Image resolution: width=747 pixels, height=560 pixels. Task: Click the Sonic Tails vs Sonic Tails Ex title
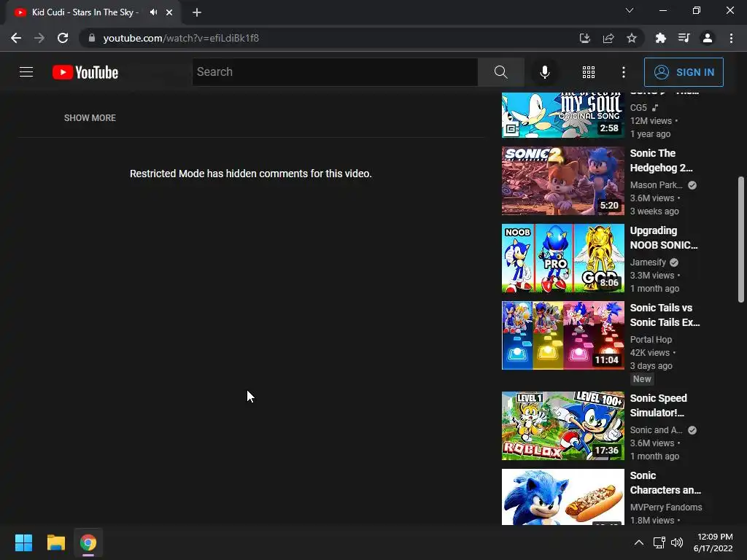pyautogui.click(x=665, y=315)
